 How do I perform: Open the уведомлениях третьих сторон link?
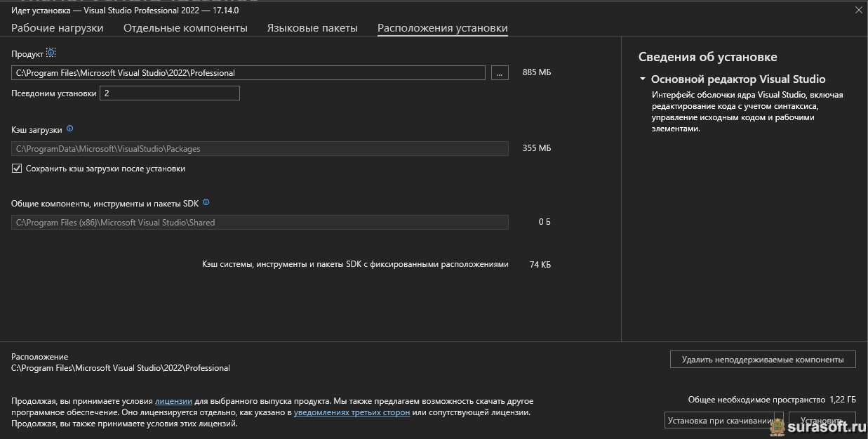(x=352, y=412)
